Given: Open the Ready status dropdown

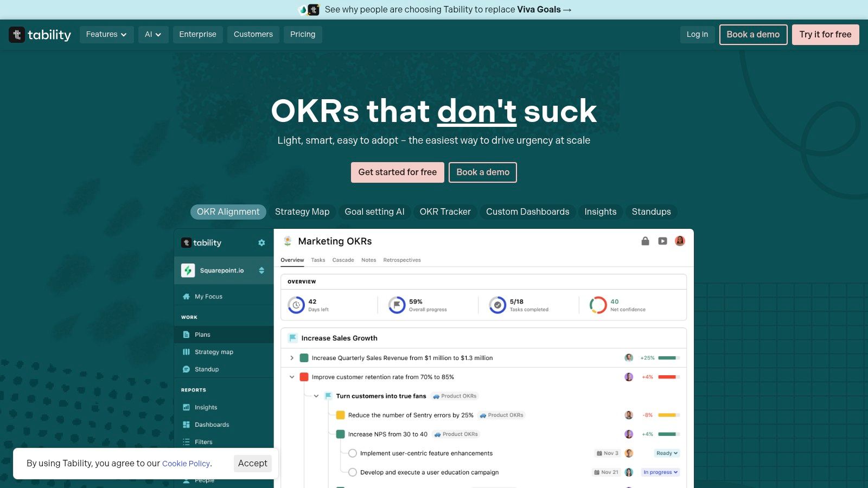Looking at the screenshot, I should [667, 453].
